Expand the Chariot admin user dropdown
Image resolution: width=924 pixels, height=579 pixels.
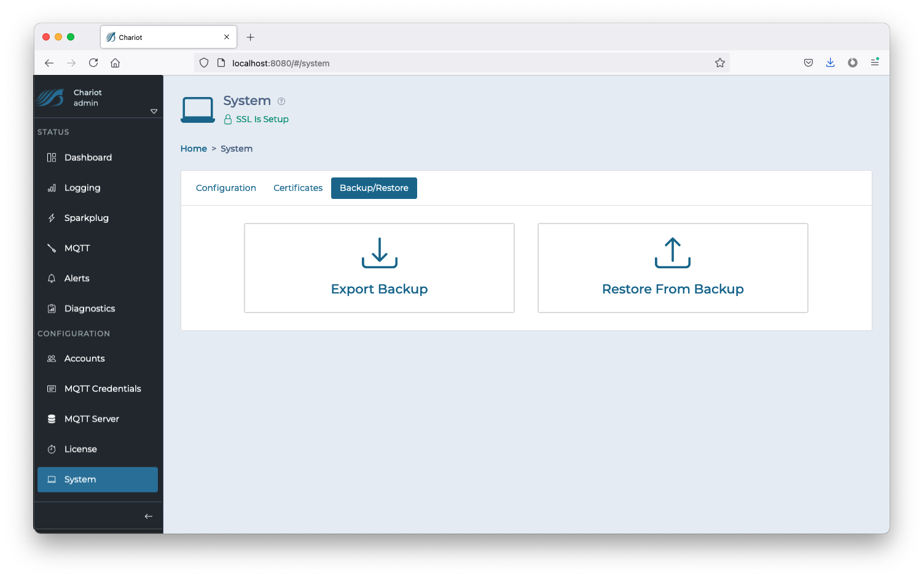tap(154, 111)
